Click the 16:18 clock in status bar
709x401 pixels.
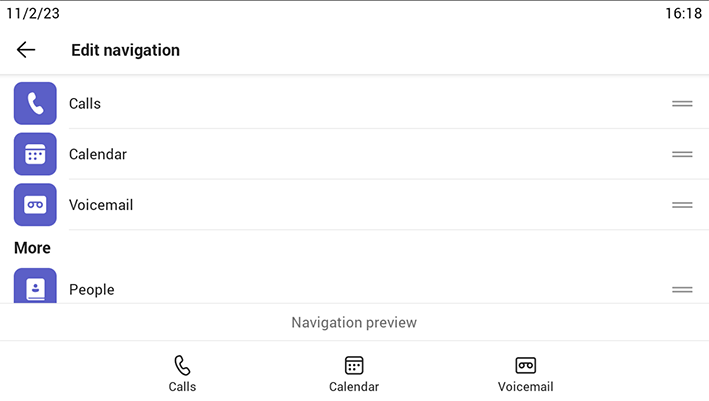pos(683,13)
